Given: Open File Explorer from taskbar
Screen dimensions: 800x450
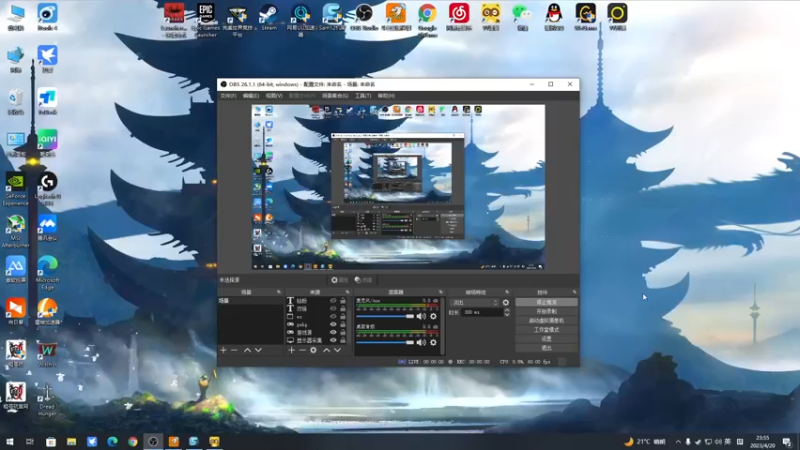Looking at the screenshot, I should [71, 442].
